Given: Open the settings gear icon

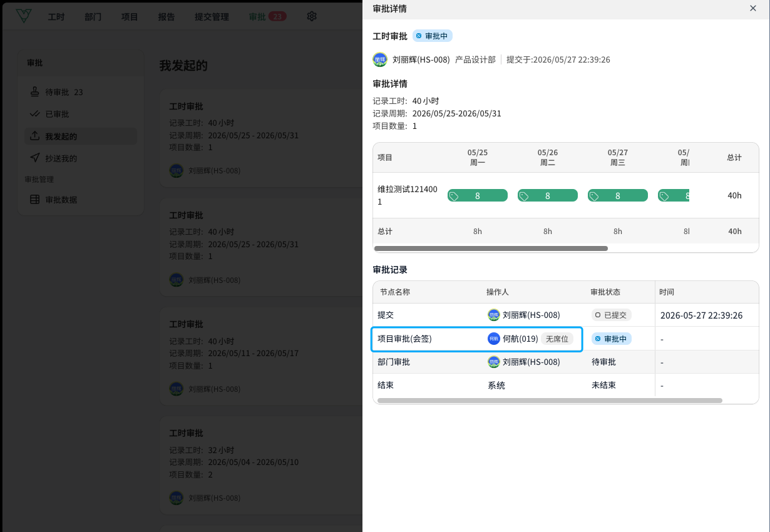Looking at the screenshot, I should (x=312, y=16).
